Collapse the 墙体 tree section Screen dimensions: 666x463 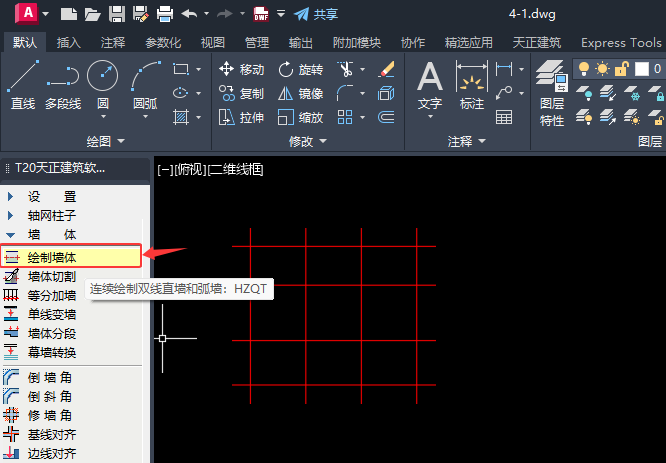pos(11,234)
